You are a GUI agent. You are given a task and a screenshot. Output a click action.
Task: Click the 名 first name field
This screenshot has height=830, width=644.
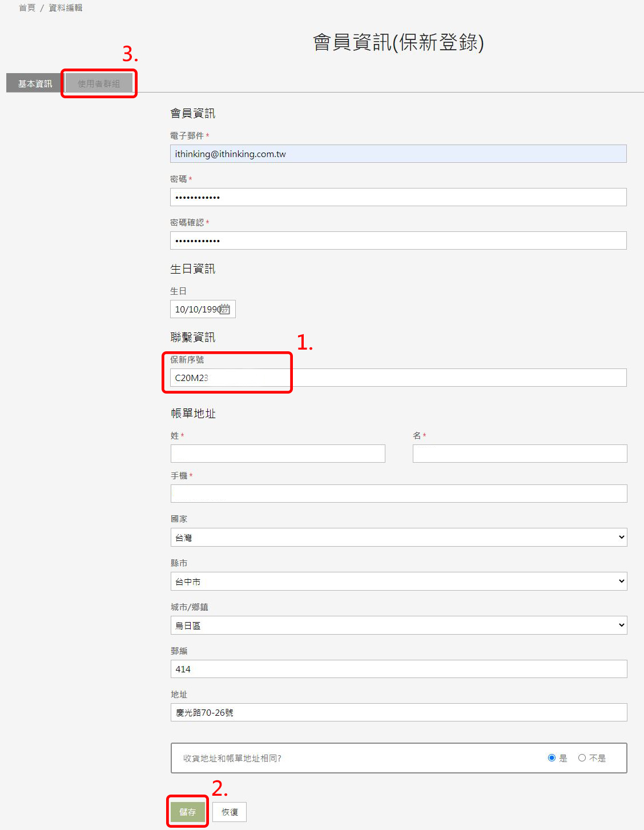pyautogui.click(x=520, y=454)
